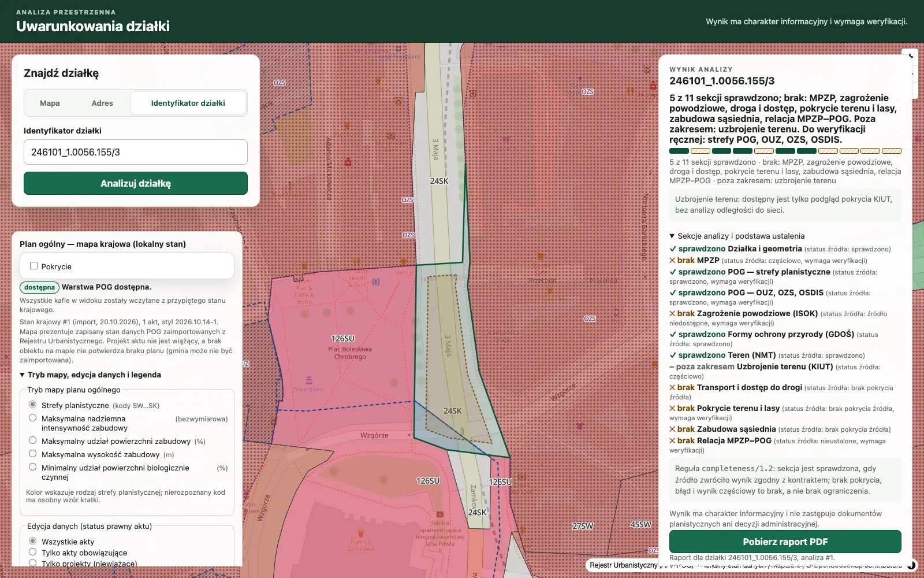
Task: Enable the Pokrycie checkbox
Action: point(34,266)
